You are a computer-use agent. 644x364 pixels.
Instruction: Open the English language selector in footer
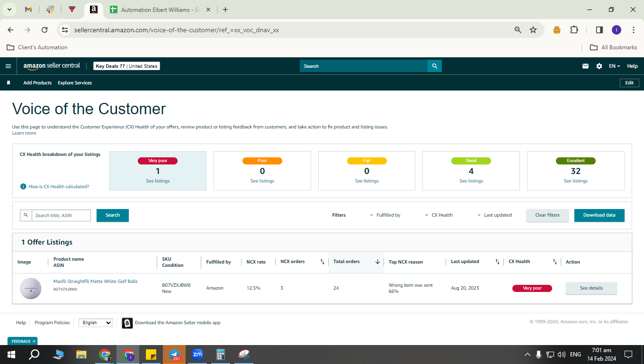tap(96, 323)
